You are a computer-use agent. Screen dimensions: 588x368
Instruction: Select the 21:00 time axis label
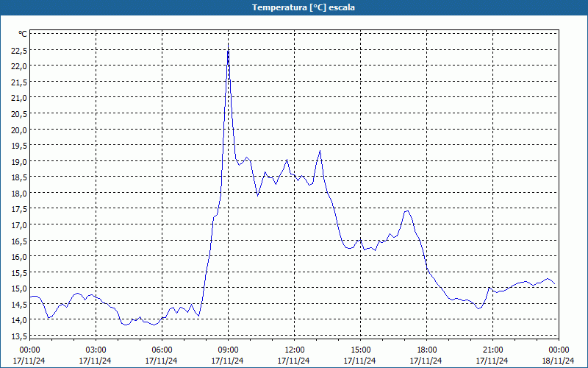pyautogui.click(x=492, y=350)
